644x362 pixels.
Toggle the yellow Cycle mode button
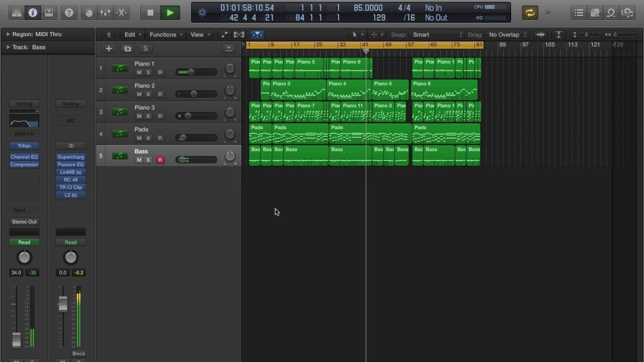coord(530,13)
